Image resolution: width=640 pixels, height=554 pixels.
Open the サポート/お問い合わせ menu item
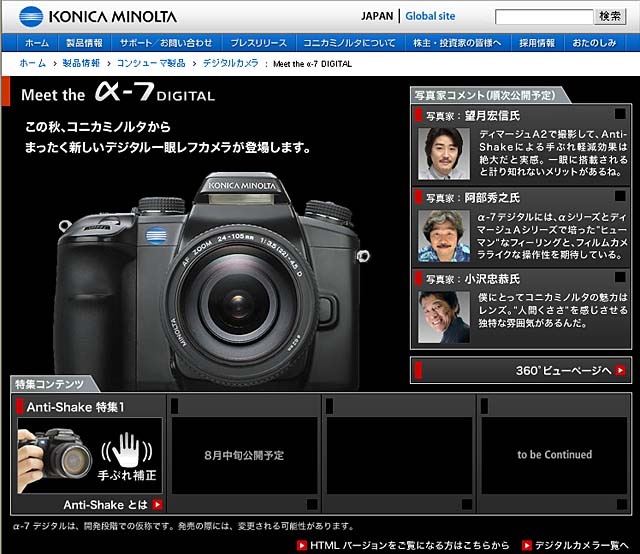166,43
